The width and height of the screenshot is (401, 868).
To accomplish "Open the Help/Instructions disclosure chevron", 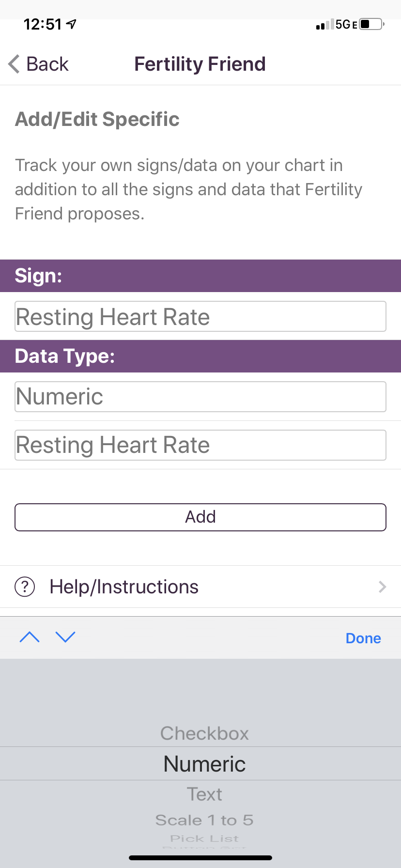I will [382, 587].
